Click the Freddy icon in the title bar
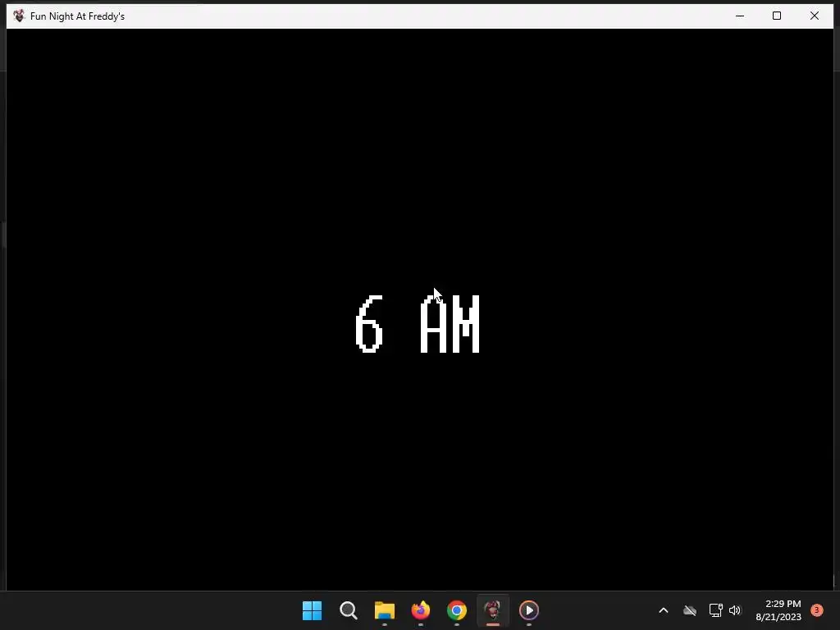The image size is (840, 630). click(19, 16)
